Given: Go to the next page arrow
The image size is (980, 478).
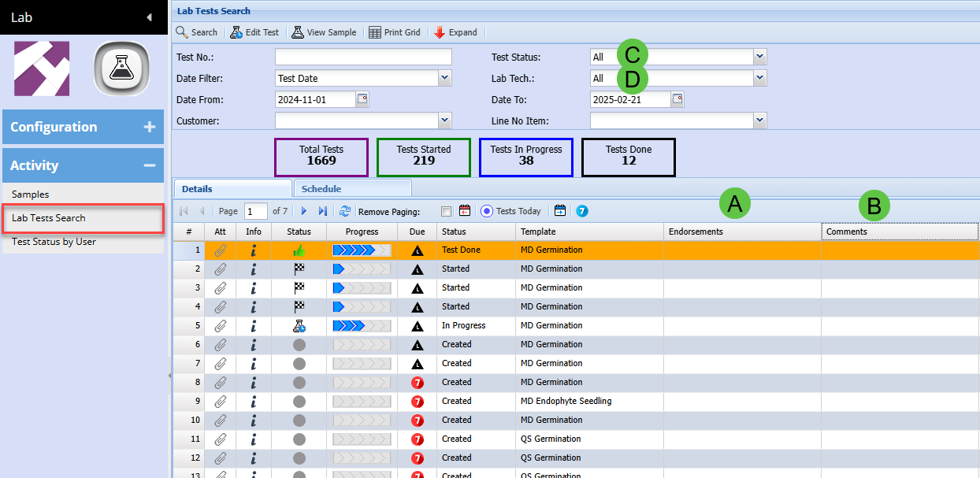Looking at the screenshot, I should 304,211.
